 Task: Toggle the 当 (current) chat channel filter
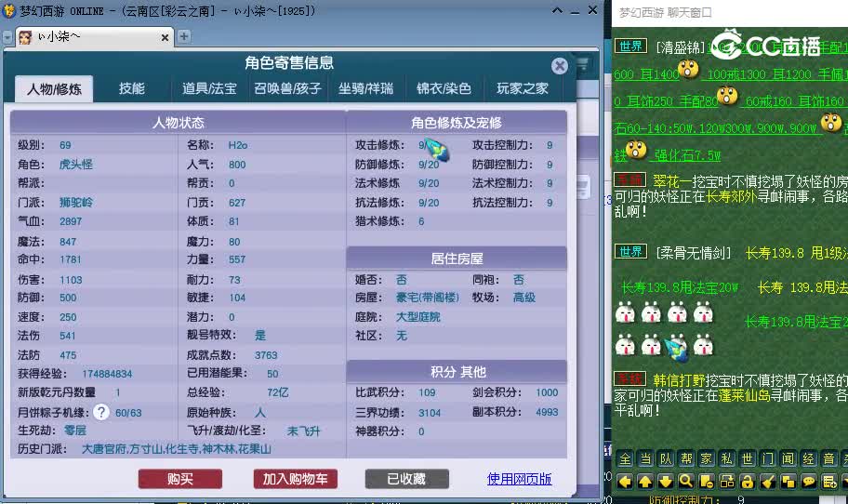click(x=645, y=459)
